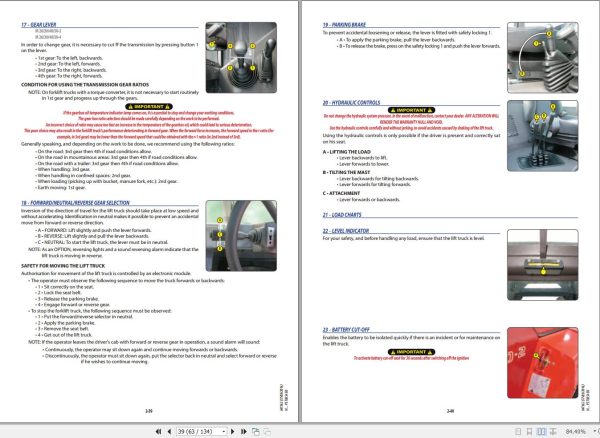The width and height of the screenshot is (600, 438).
Task: Jump to the last page
Action: click(x=243, y=431)
